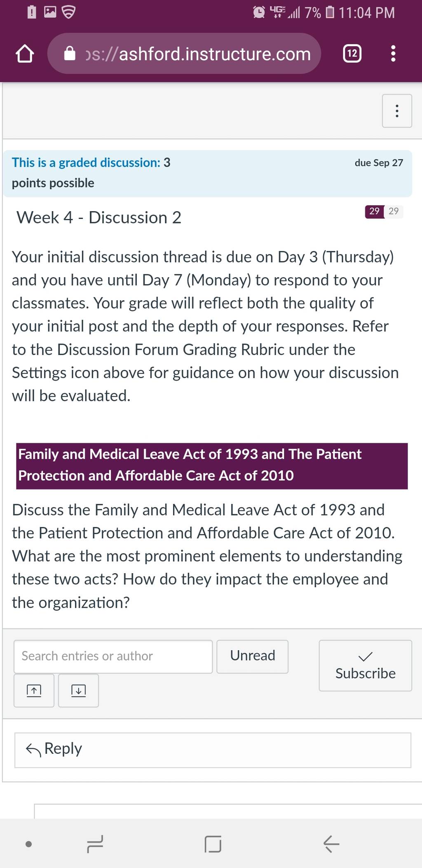Image resolution: width=422 pixels, height=868 pixels.
Task: Expand all replies with the down-arrow icon
Action: [x=78, y=690]
